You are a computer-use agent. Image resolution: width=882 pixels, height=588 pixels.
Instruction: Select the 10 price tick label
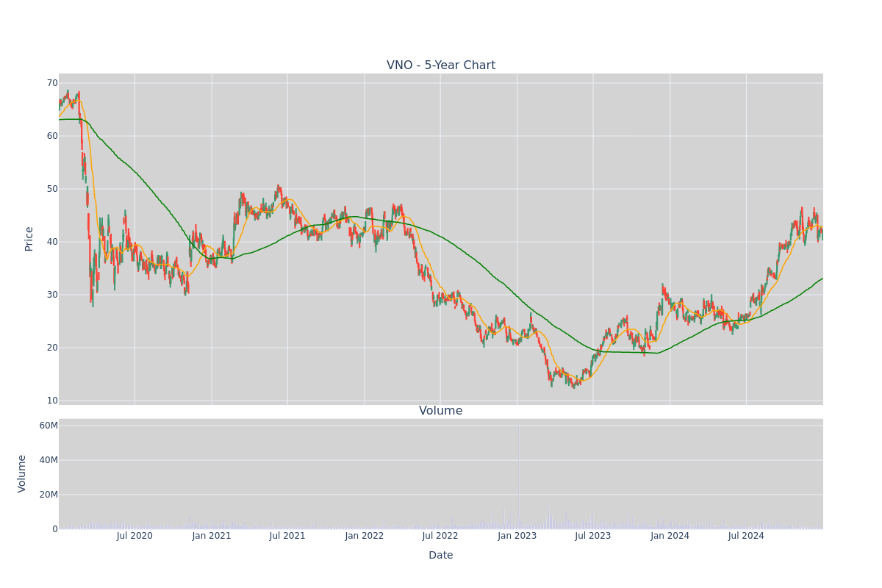click(53, 401)
